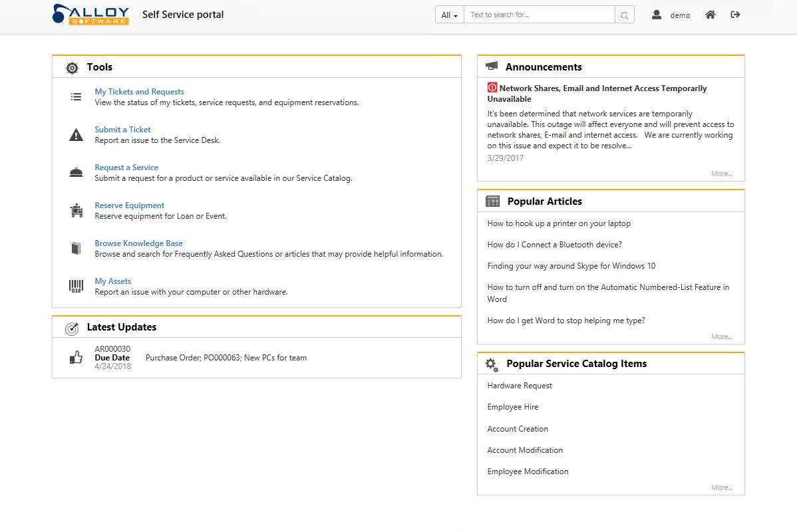Click More in Popular Service Catalog Items
Image resolution: width=797 pixels, height=532 pixels.
click(x=721, y=487)
